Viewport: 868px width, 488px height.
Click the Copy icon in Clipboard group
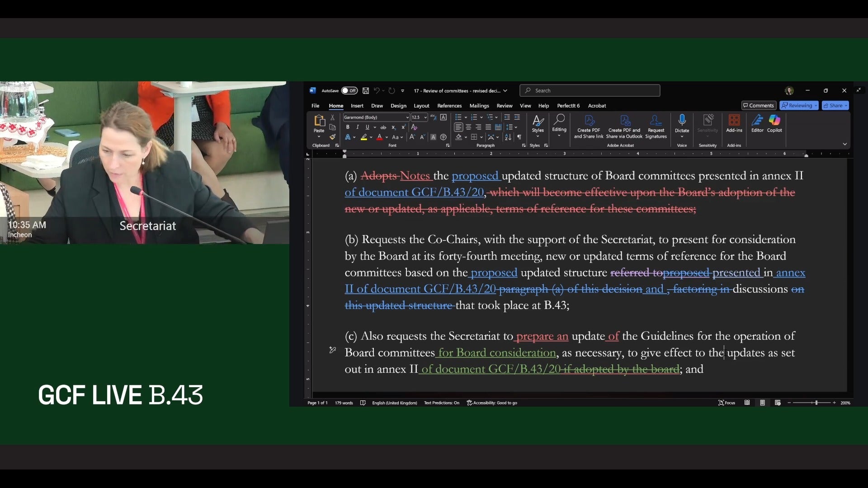point(332,127)
